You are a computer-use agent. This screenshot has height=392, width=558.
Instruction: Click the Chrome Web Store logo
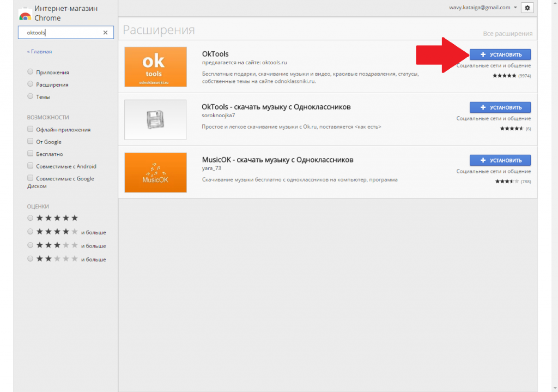pyautogui.click(x=25, y=14)
